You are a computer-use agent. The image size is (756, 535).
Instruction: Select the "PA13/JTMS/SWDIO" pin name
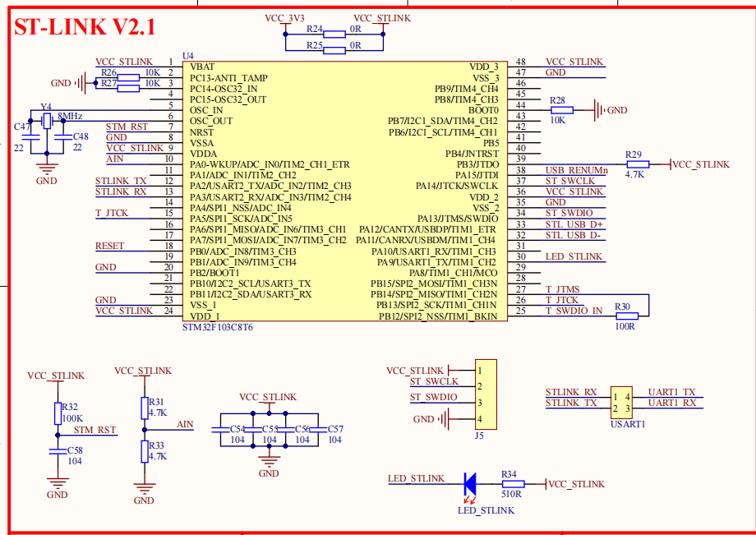[x=458, y=219]
